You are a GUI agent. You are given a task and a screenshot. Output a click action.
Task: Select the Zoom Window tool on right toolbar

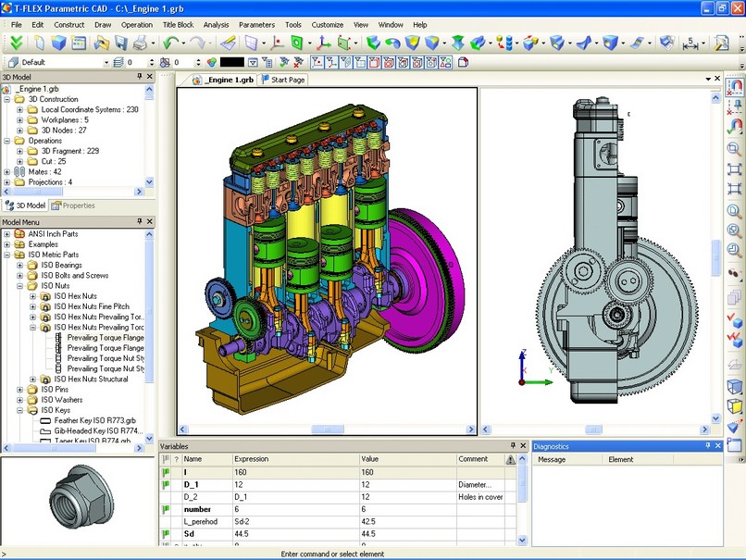pyautogui.click(x=735, y=151)
